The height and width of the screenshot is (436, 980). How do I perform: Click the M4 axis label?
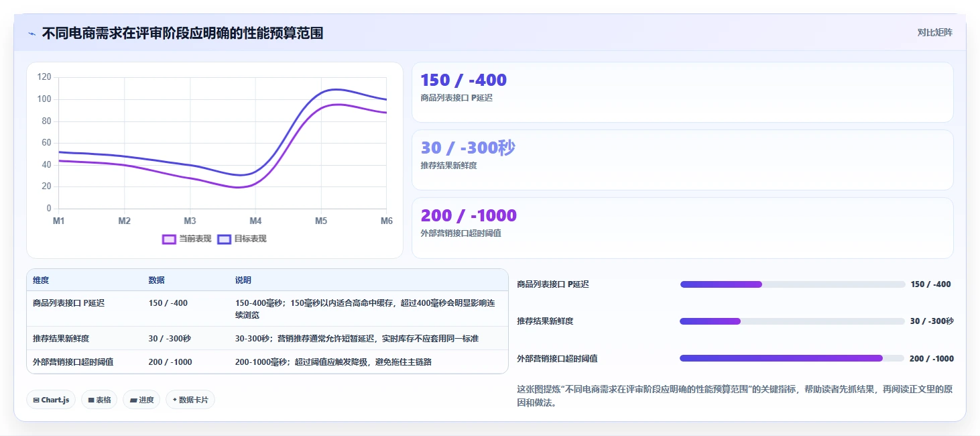point(255,221)
